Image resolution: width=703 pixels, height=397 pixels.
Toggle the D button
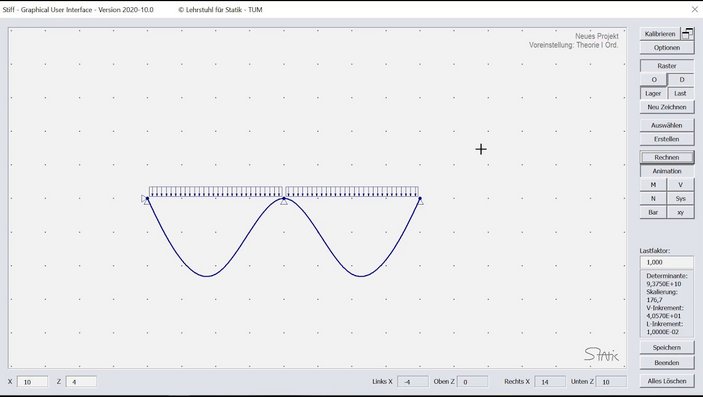tap(681, 80)
